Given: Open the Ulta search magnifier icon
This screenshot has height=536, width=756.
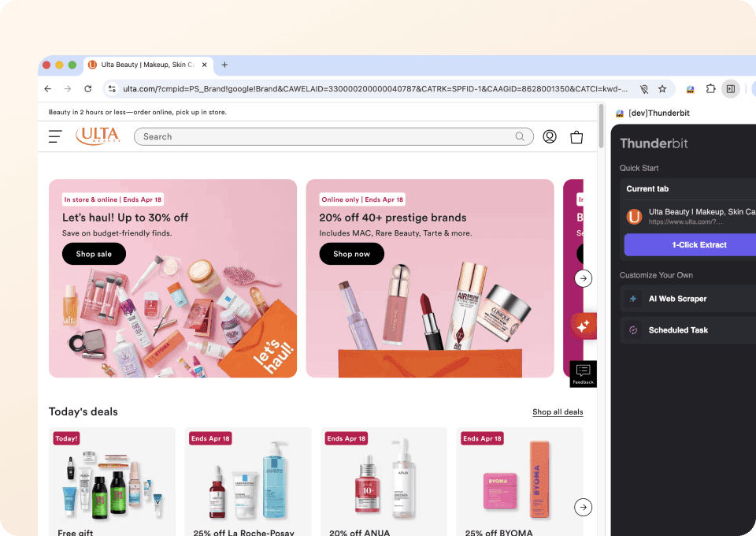Looking at the screenshot, I should point(520,136).
